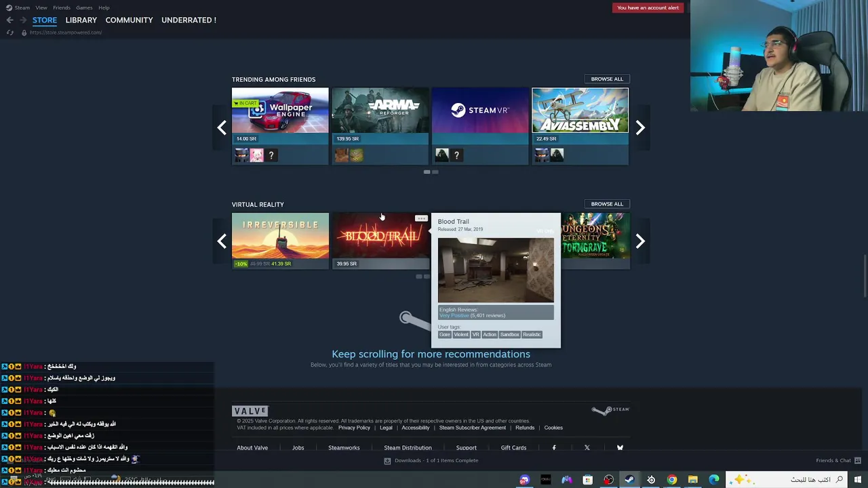Open the Blood Trail card options (three dots) icon

(x=421, y=218)
